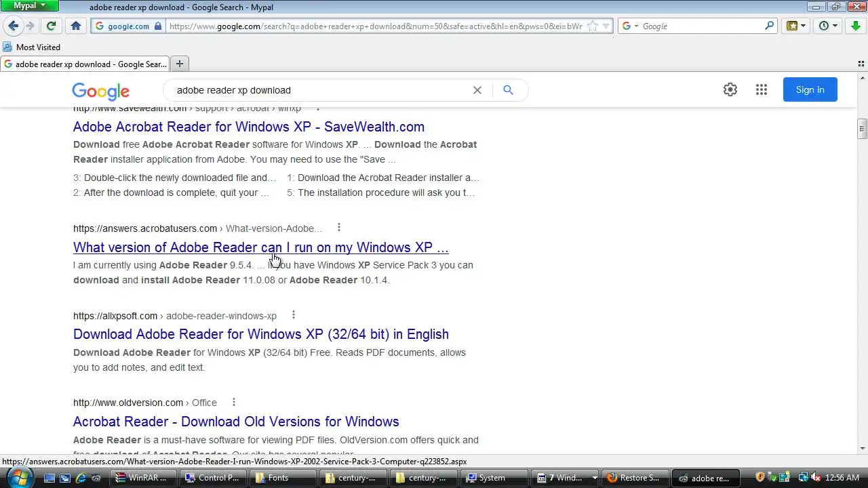
Task: Open options menu for answers.acrobatusers.com result
Action: [339, 228]
